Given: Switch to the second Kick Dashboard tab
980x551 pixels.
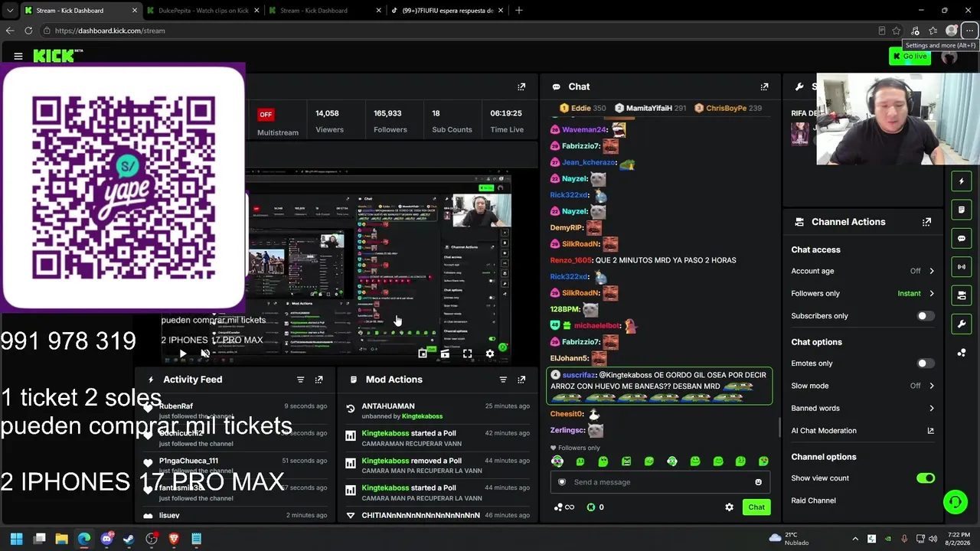Looking at the screenshot, I should [325, 11].
